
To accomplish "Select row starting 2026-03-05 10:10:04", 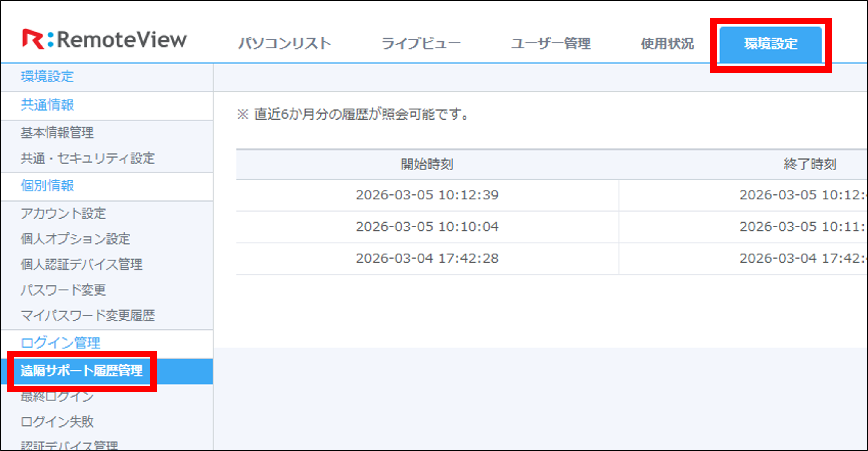I will (x=427, y=227).
